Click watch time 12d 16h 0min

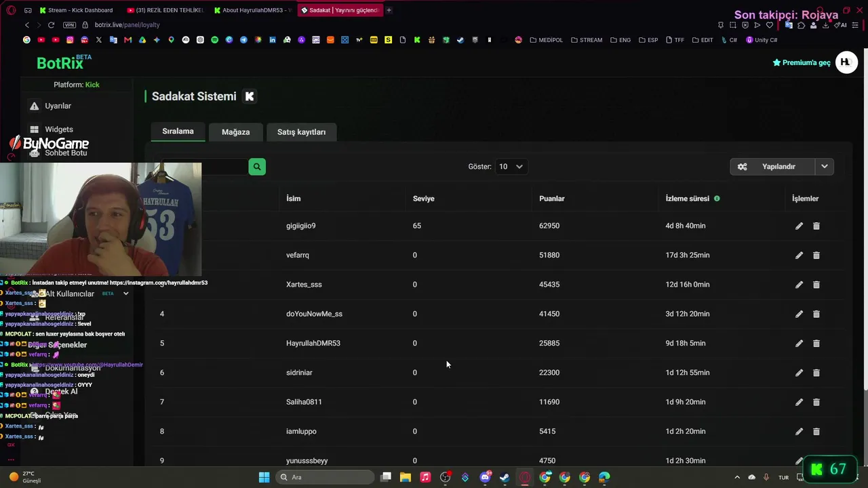coord(688,285)
